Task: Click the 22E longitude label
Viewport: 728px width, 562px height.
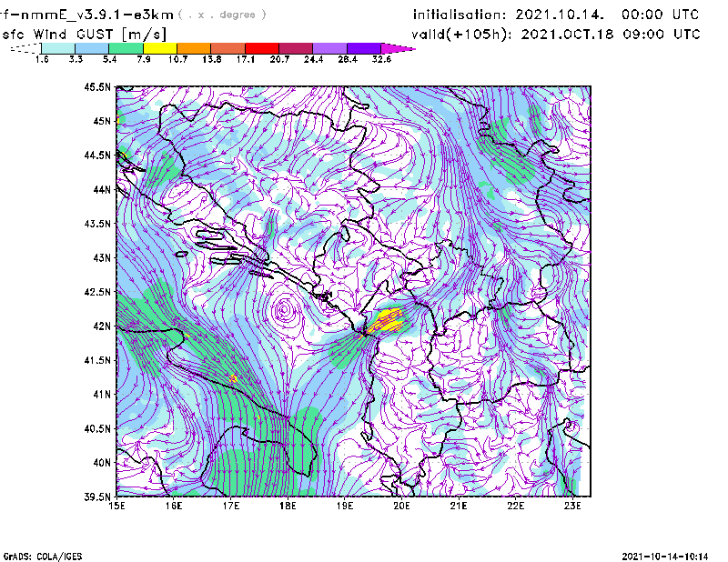Action: pyautogui.click(x=516, y=506)
